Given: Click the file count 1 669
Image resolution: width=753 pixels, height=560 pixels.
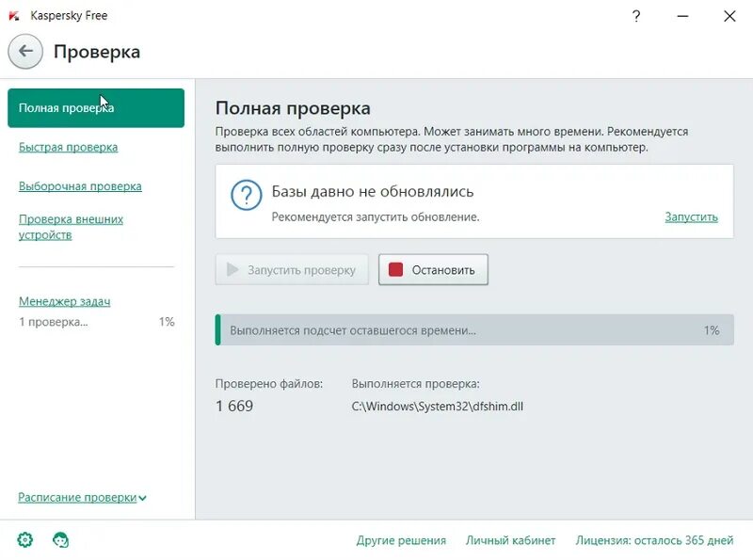Looking at the screenshot, I should [x=234, y=406].
